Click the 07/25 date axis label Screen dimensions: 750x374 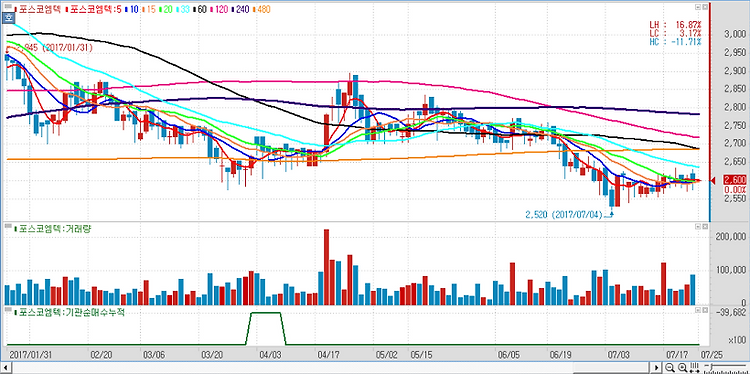pos(712,355)
